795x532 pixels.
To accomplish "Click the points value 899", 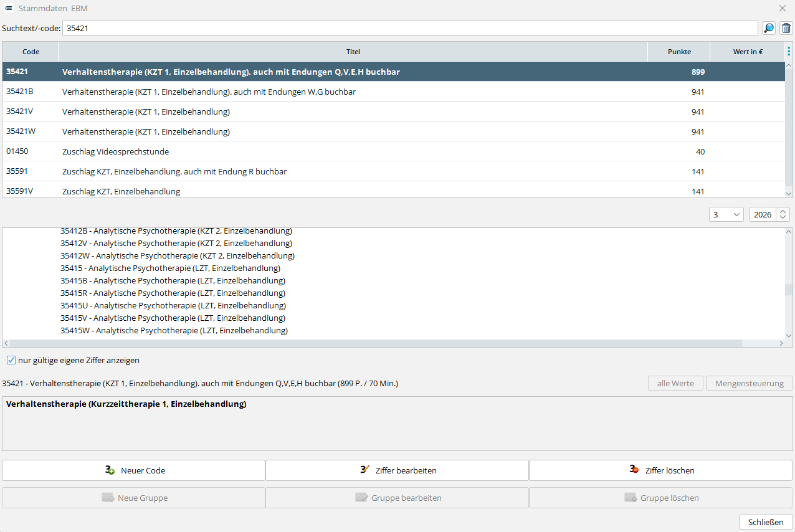I will point(698,72).
